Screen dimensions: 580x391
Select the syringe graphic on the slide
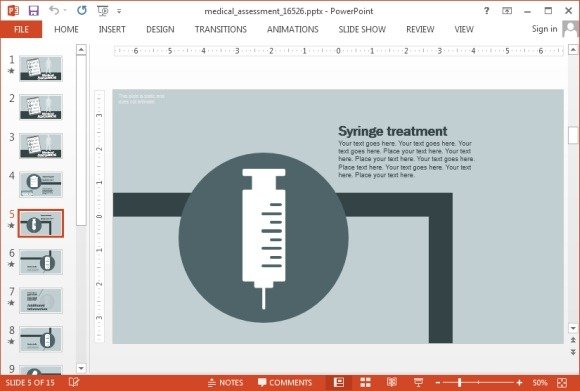coord(264,239)
